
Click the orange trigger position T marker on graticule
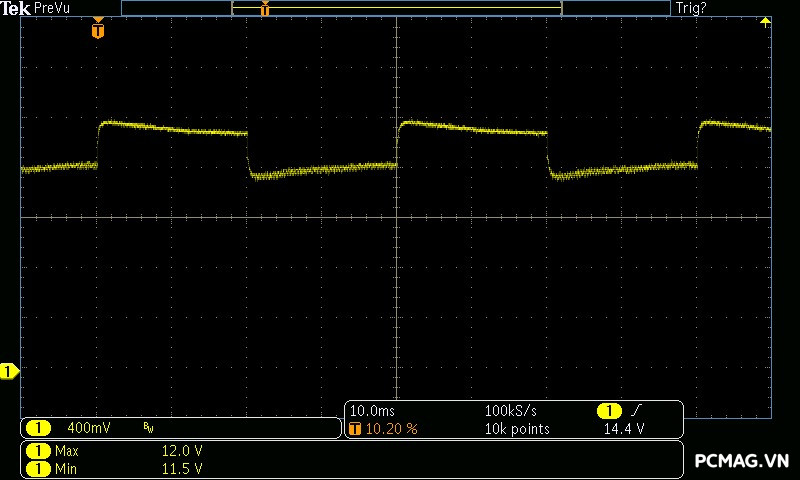coord(97,31)
